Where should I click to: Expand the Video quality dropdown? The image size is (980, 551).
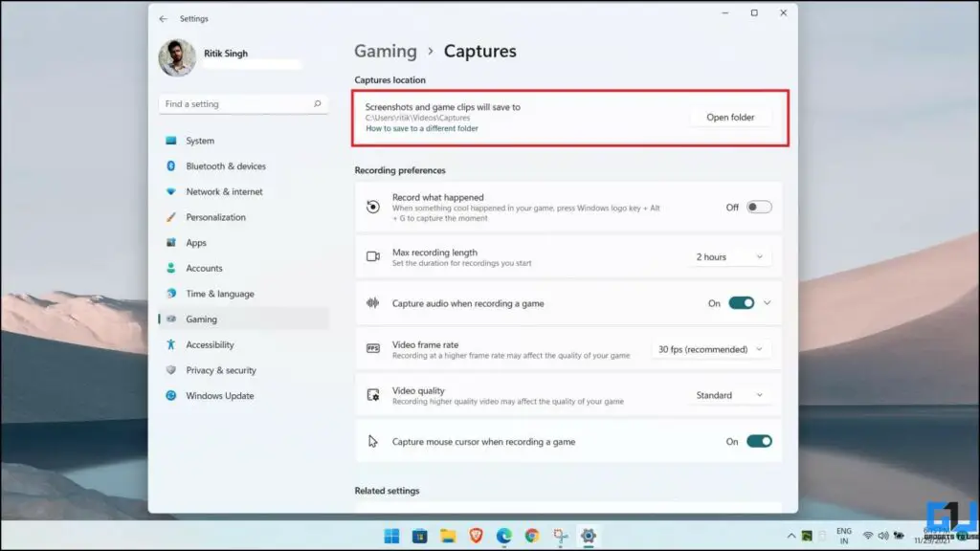coord(729,395)
